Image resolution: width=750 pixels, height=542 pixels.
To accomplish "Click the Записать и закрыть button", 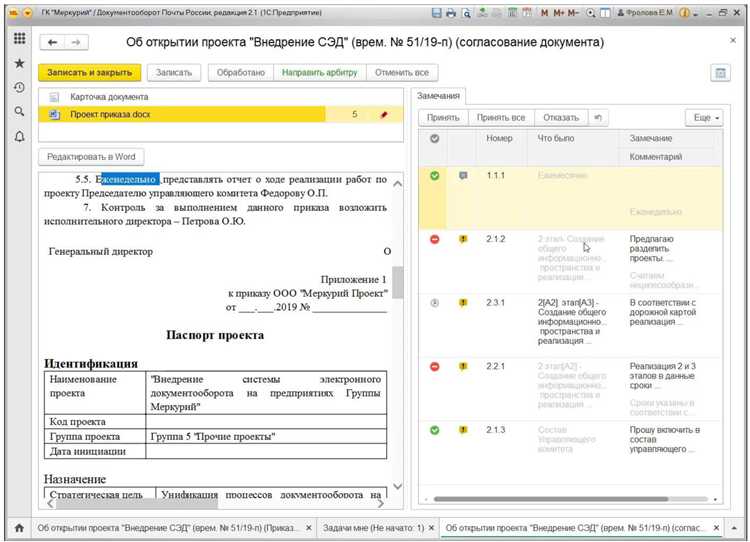I will click(89, 73).
